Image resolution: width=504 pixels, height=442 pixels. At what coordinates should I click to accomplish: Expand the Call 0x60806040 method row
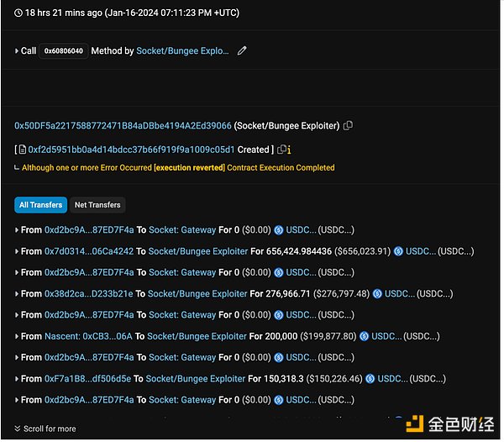click(x=17, y=51)
